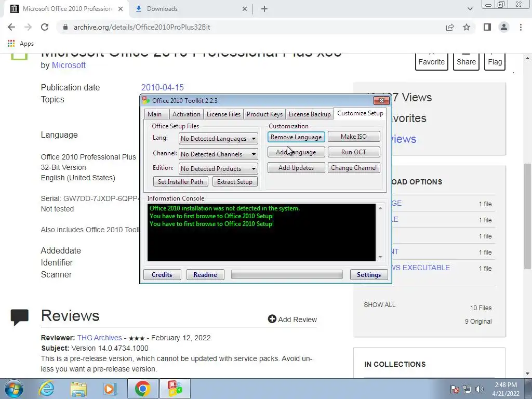Image resolution: width=532 pixels, height=399 pixels.
Task: Open WINDOWS EXECUTABLE download option
Action: (421, 268)
